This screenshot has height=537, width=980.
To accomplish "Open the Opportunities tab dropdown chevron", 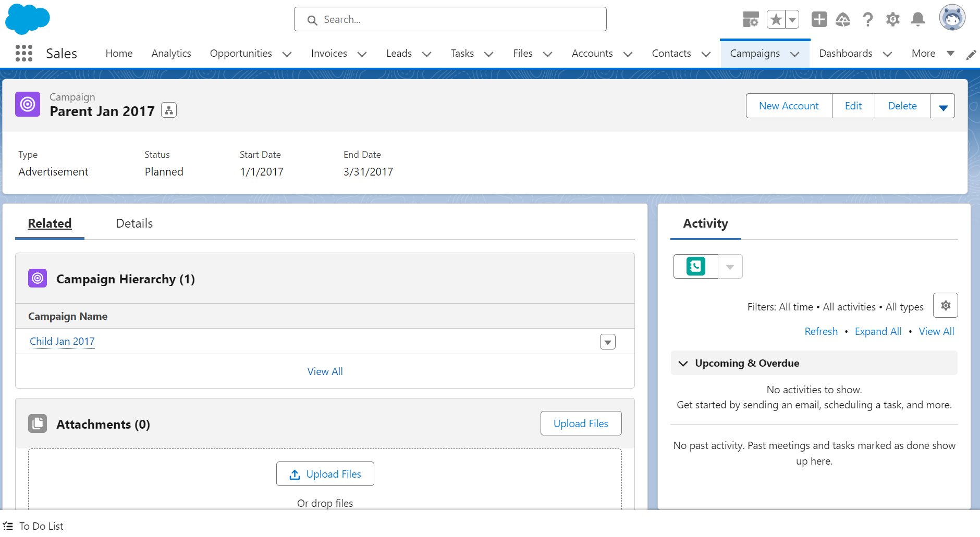I will pos(287,54).
